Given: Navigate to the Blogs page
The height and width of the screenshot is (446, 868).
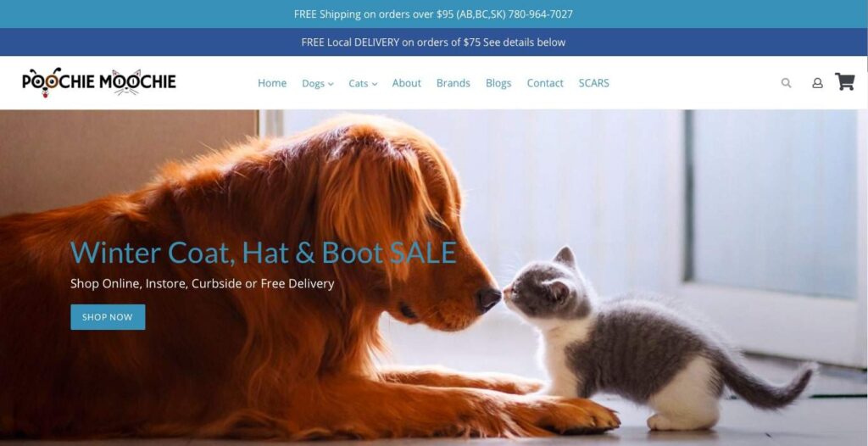Looking at the screenshot, I should [498, 83].
